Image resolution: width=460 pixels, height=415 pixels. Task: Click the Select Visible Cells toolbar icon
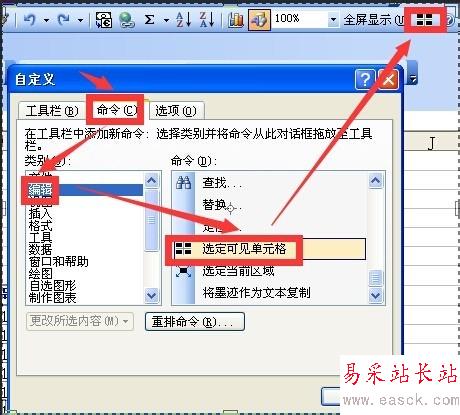(x=424, y=20)
